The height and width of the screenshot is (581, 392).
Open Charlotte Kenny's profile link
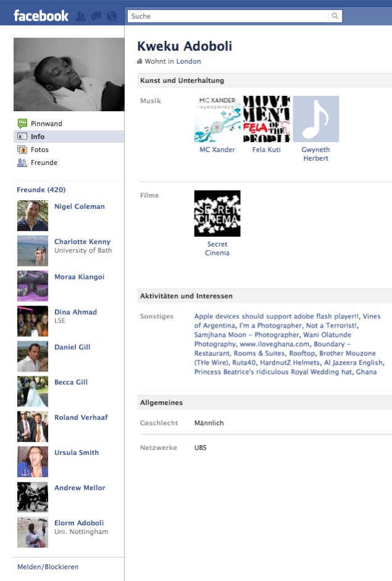tap(83, 242)
